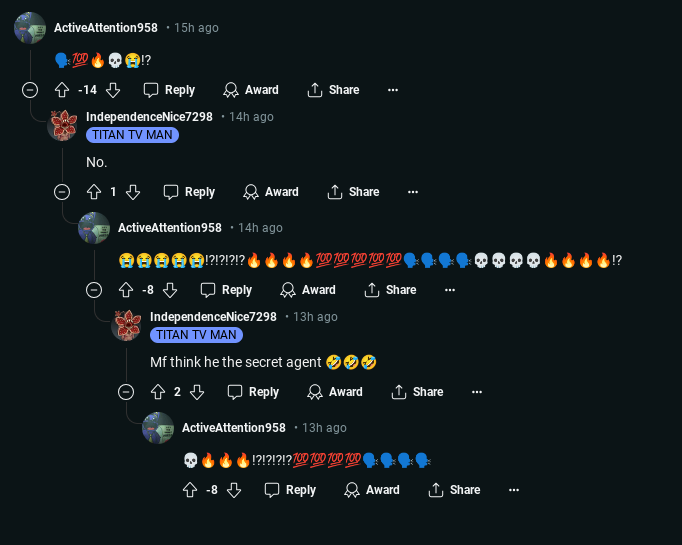Open more options menu on last comment
Image resolution: width=682 pixels, height=545 pixels.
(514, 490)
